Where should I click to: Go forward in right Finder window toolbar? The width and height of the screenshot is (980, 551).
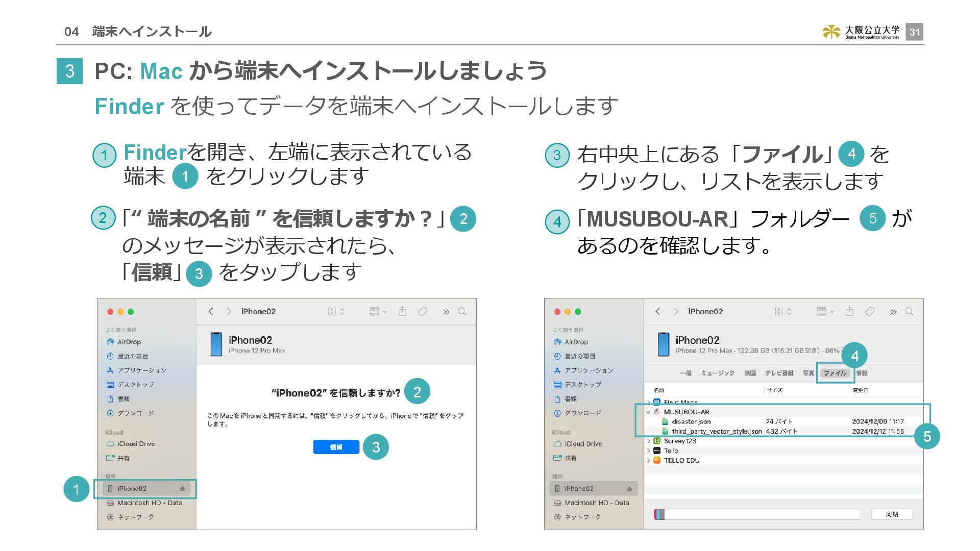(x=676, y=312)
